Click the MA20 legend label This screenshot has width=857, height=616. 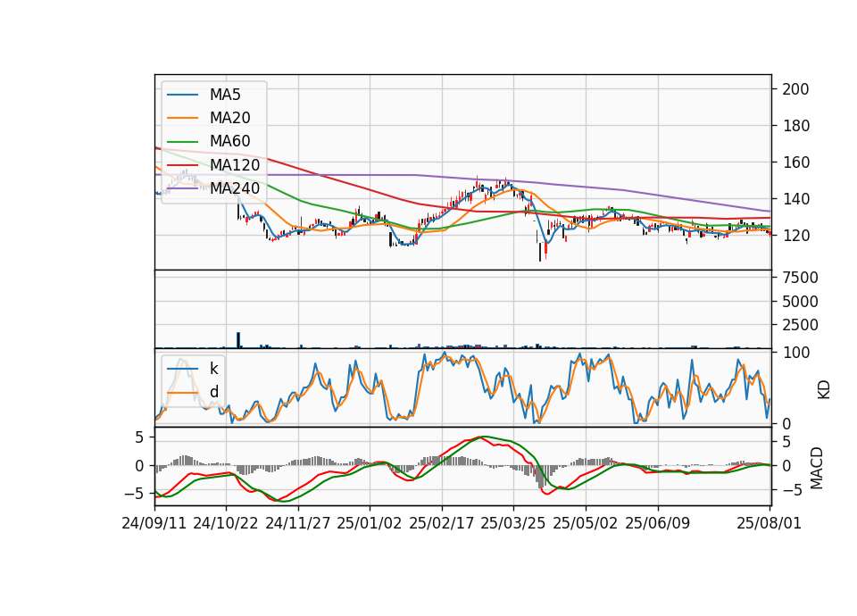(x=229, y=118)
